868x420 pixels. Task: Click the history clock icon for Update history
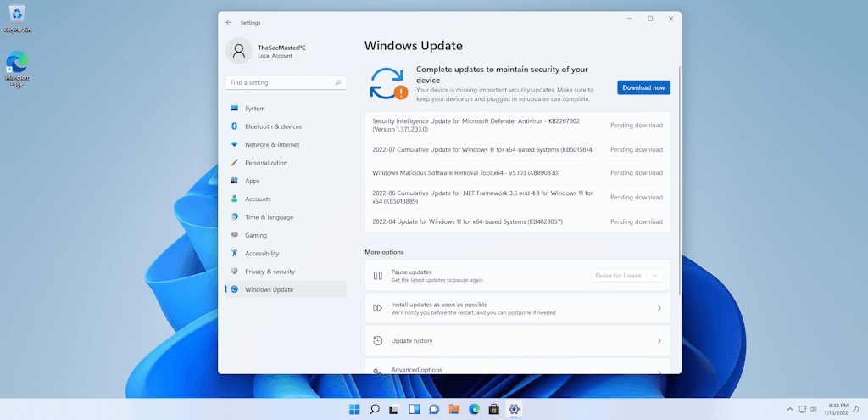point(378,341)
